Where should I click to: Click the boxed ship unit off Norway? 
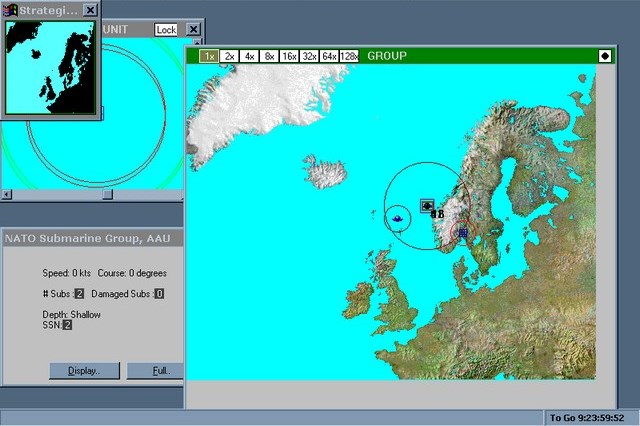[x=427, y=205]
